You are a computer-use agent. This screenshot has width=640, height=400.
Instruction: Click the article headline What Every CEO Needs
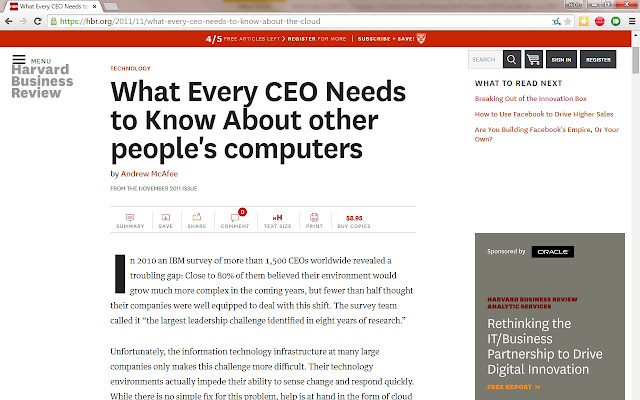[x=258, y=120]
